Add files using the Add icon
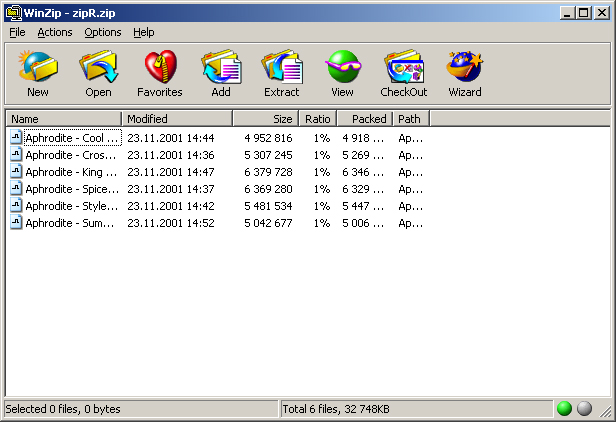 tap(221, 66)
